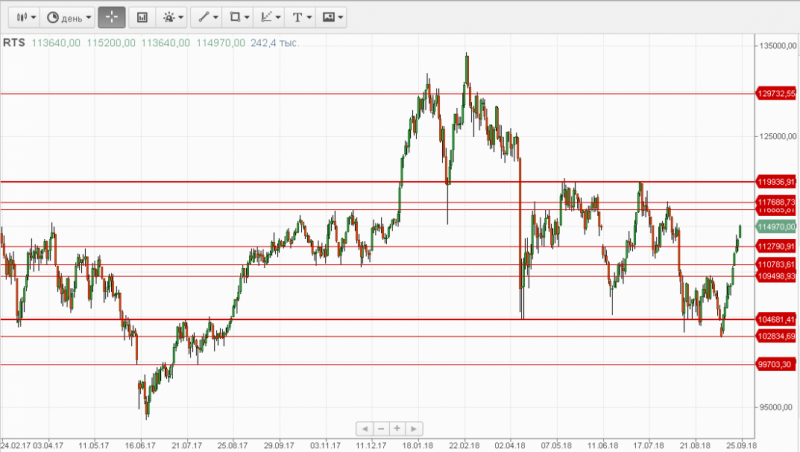800x452 pixels.
Task: Select the 109498,93 level price label
Action: [x=776, y=276]
